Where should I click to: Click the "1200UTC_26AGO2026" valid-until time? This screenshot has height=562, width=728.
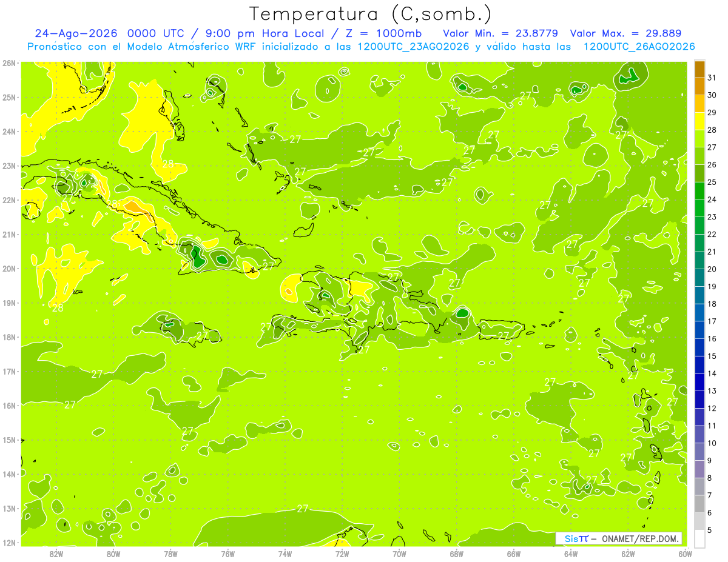click(x=639, y=47)
